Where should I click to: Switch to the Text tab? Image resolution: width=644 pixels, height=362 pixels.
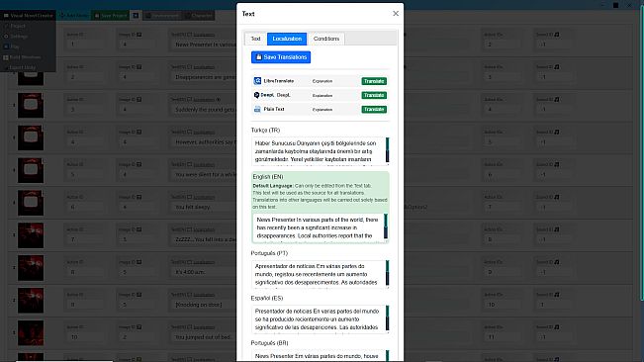255,39
